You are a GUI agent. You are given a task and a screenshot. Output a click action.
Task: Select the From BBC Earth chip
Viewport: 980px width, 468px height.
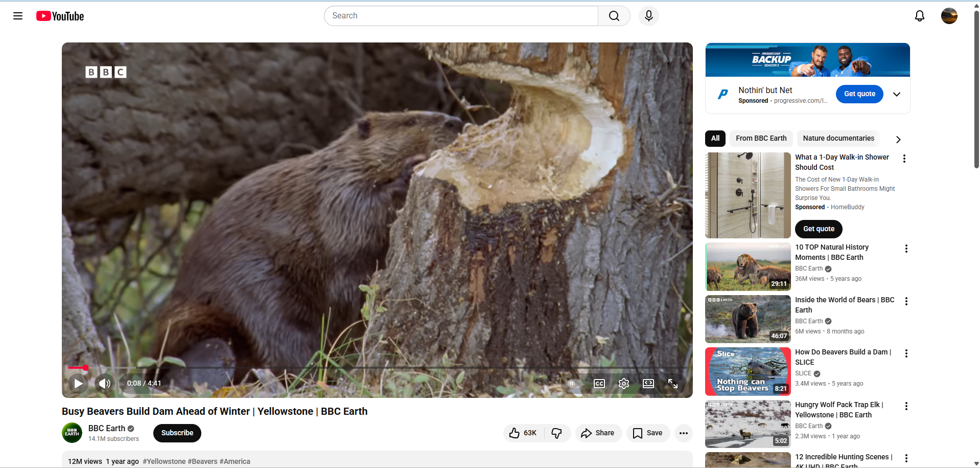pyautogui.click(x=761, y=139)
